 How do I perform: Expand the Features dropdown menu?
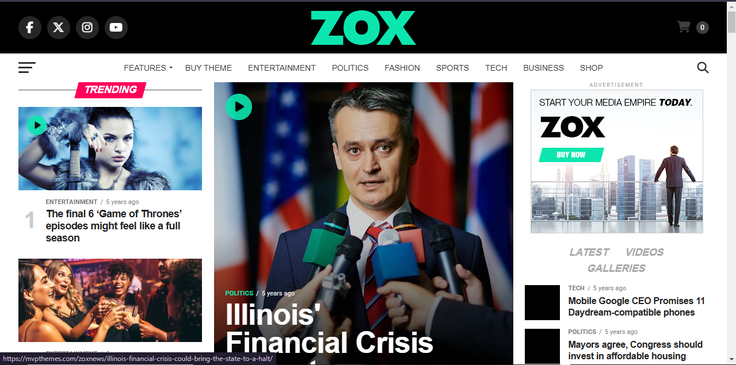(x=148, y=68)
